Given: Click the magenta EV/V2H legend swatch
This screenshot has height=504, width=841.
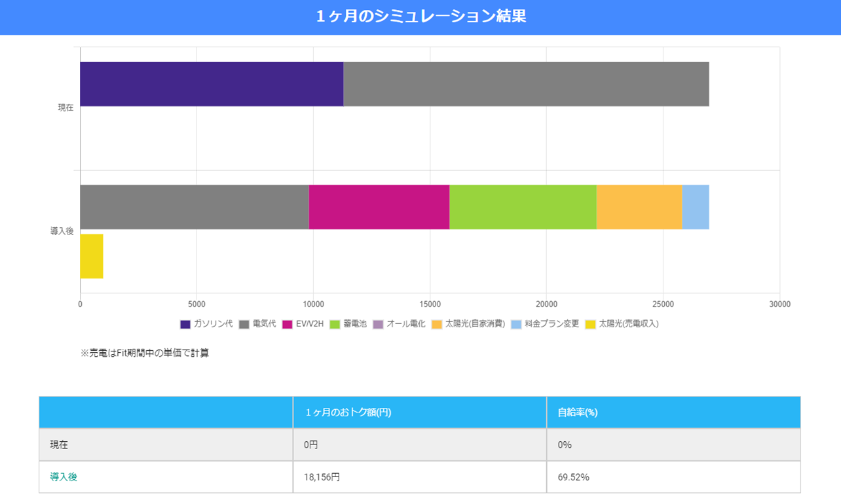Looking at the screenshot, I should click(x=288, y=324).
